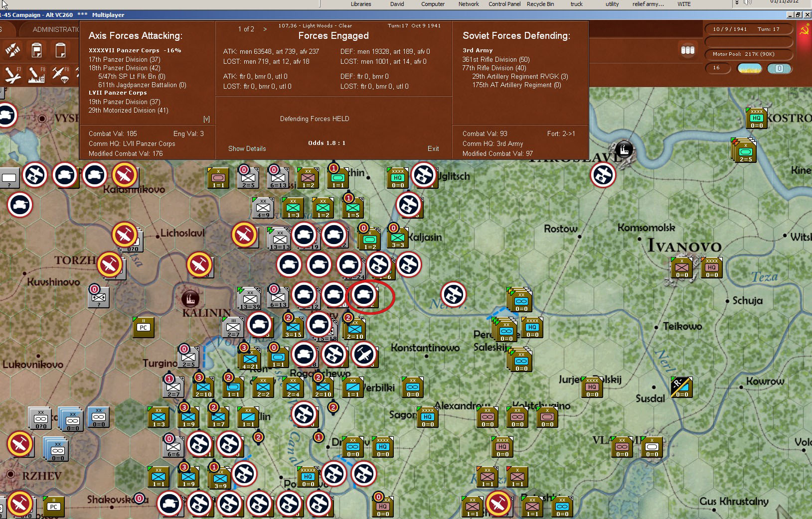Viewport: 812px width, 519px height.
Task: Select the 3=3 Soviet unit at Kaljasin
Action: point(398,238)
